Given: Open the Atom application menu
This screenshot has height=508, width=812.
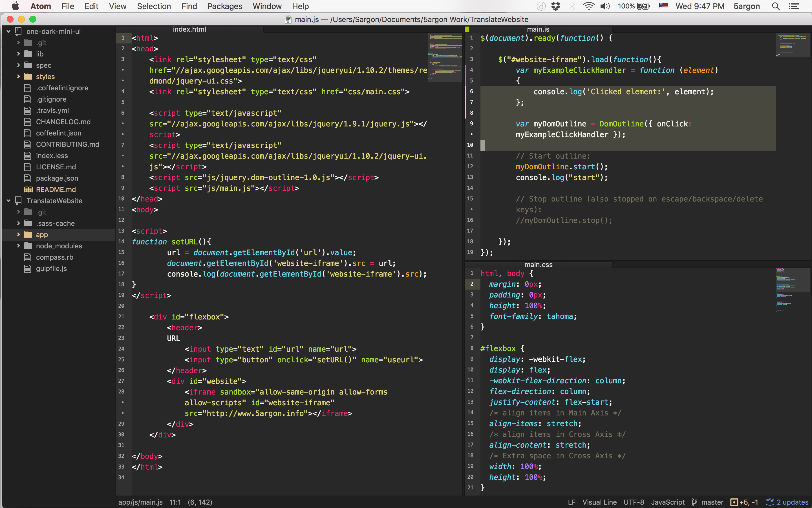Looking at the screenshot, I should 41,6.
